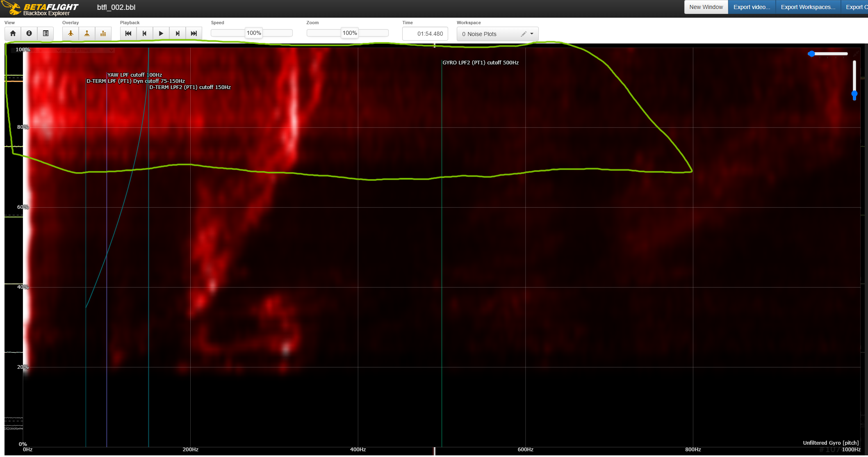Open the log header info icon
This screenshot has height=457, width=868.
pos(29,34)
